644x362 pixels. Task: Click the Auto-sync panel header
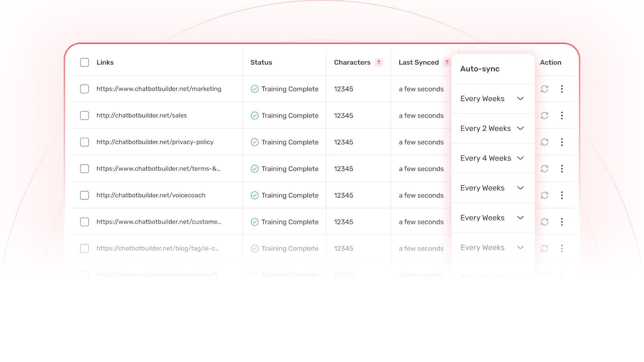(x=480, y=69)
